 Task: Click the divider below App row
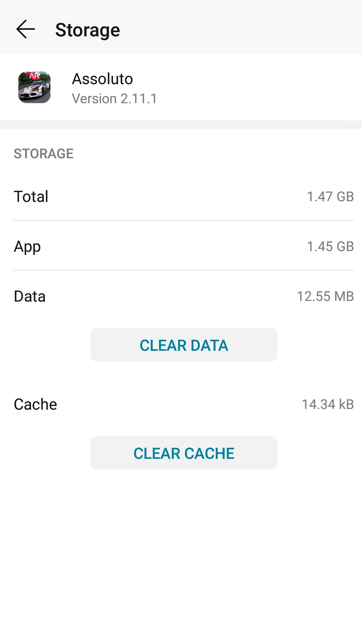coord(184,270)
